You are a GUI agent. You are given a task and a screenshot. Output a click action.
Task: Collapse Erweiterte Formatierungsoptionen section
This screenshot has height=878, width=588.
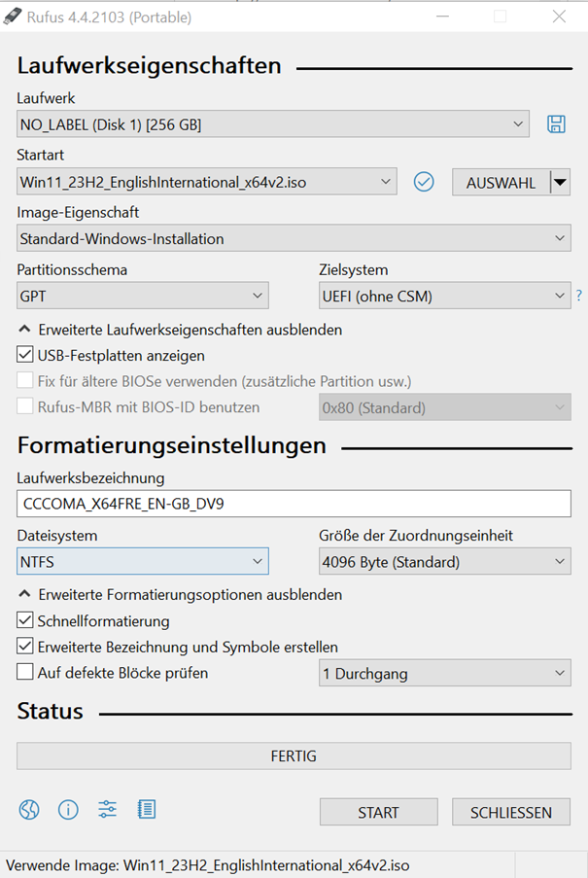[180, 594]
